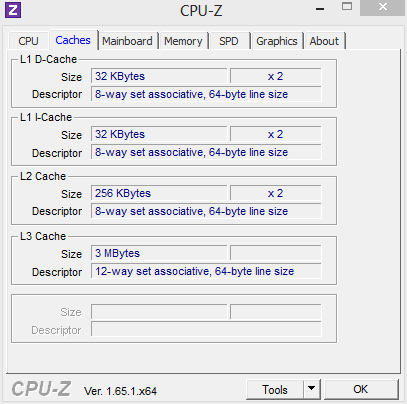
Task: Click the L1 D-Cache size field
Action: coord(159,76)
